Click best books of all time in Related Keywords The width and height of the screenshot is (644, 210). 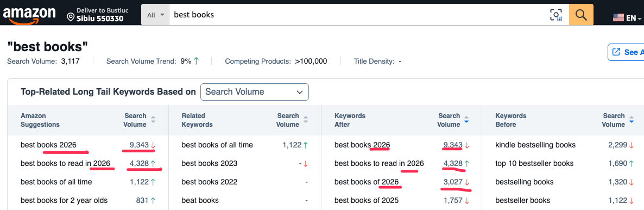click(x=217, y=145)
